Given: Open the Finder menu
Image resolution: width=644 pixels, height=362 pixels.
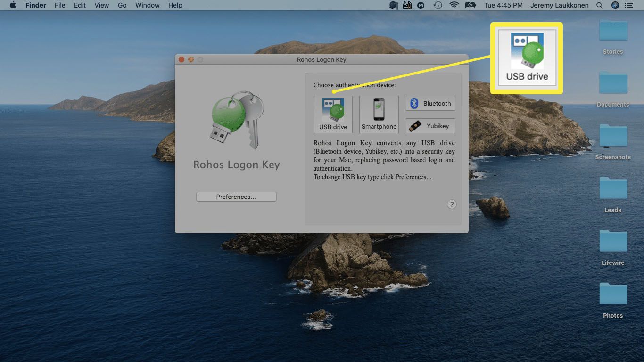Looking at the screenshot, I should (36, 5).
